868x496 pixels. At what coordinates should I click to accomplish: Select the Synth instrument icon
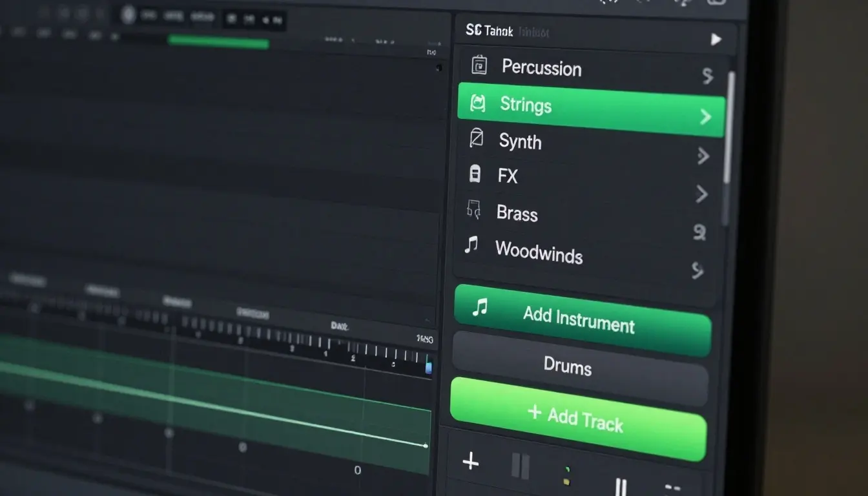coord(476,138)
